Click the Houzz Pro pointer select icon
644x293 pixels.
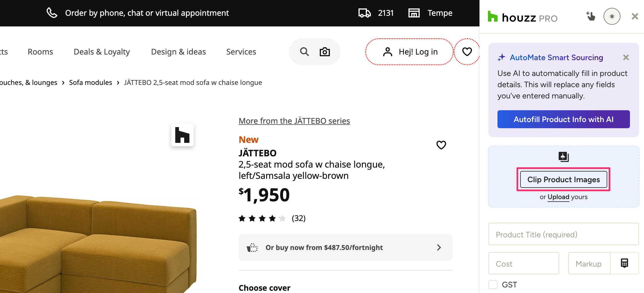tap(590, 16)
